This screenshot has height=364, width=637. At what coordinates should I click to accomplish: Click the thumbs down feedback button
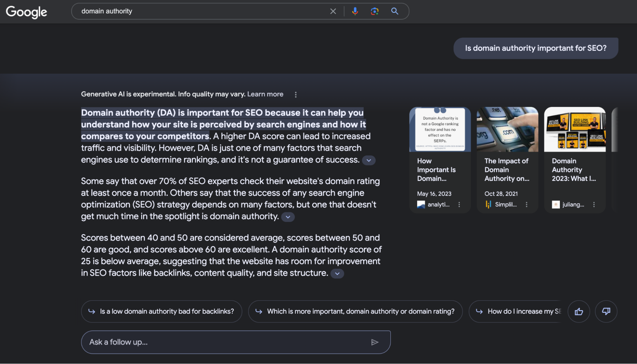click(x=606, y=311)
